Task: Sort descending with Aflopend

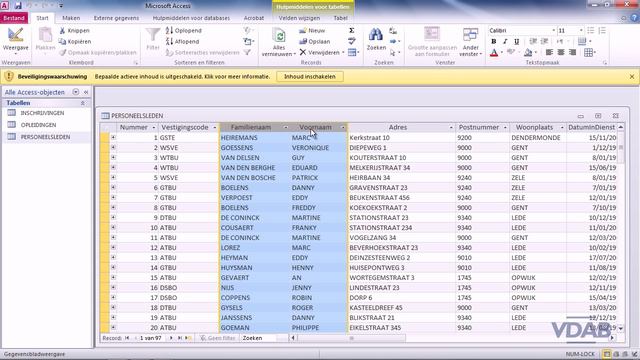Action: click(182, 42)
